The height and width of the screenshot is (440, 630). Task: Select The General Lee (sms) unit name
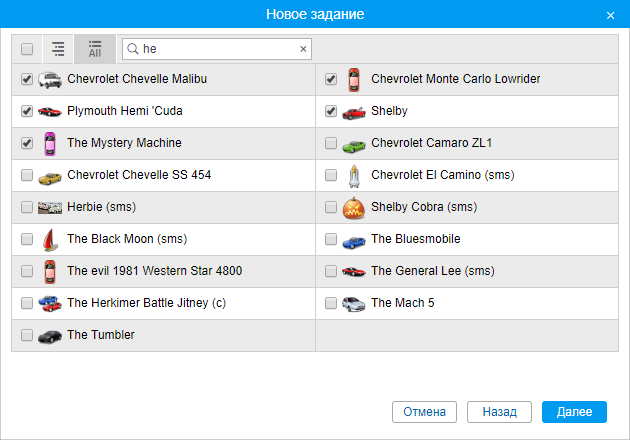(x=417, y=271)
